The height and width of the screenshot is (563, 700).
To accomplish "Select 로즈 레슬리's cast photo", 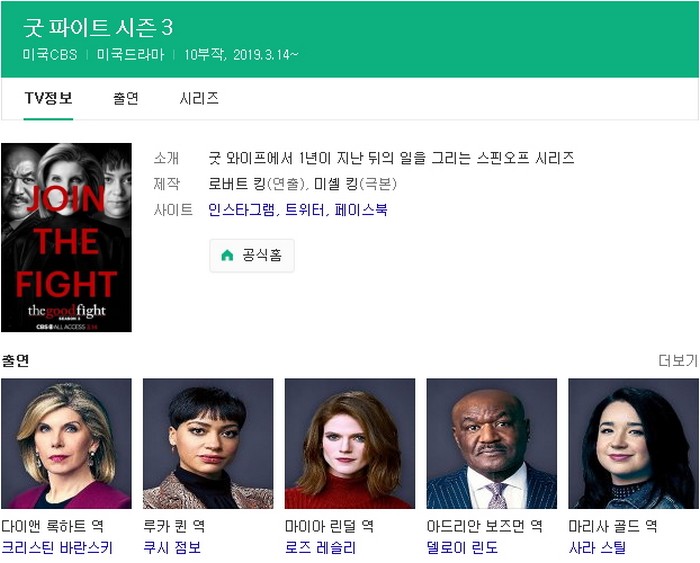I will pos(350,444).
